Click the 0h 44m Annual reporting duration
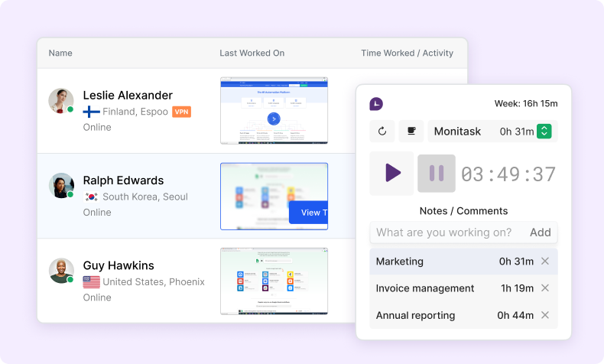This screenshot has width=604, height=364. pyautogui.click(x=515, y=315)
